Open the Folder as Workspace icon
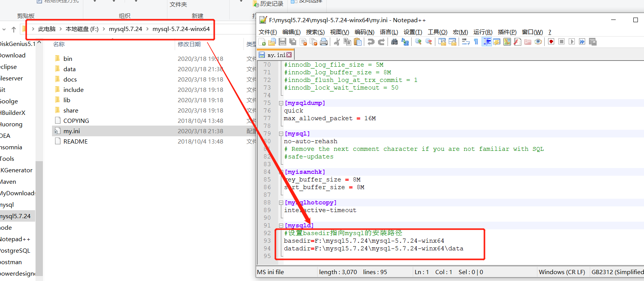The width and height of the screenshot is (644, 281). (x=528, y=42)
